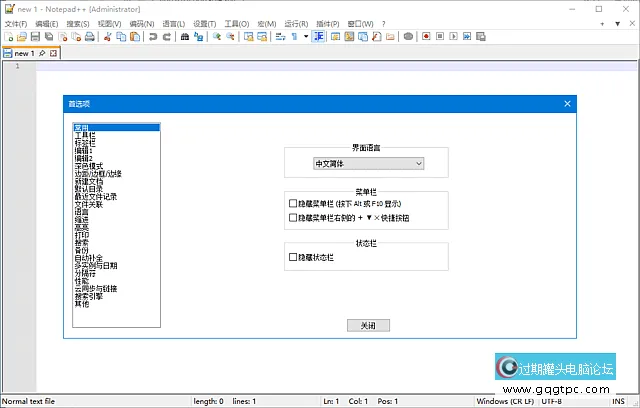This screenshot has height=408, width=640.
Task: Enable 隐藏菜单栏 (按下 Alt 或 F10 显示) checkbox
Action: (293, 203)
